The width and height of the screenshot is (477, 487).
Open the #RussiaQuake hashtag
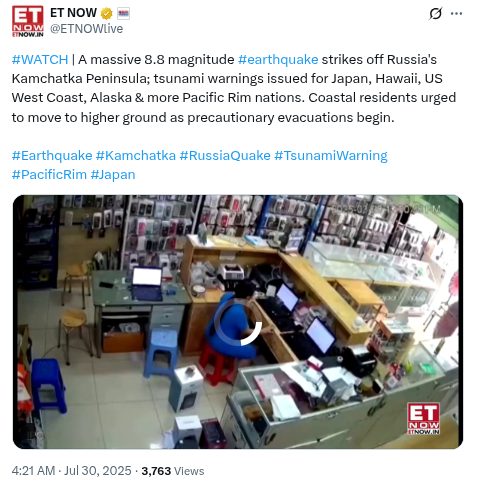point(225,156)
